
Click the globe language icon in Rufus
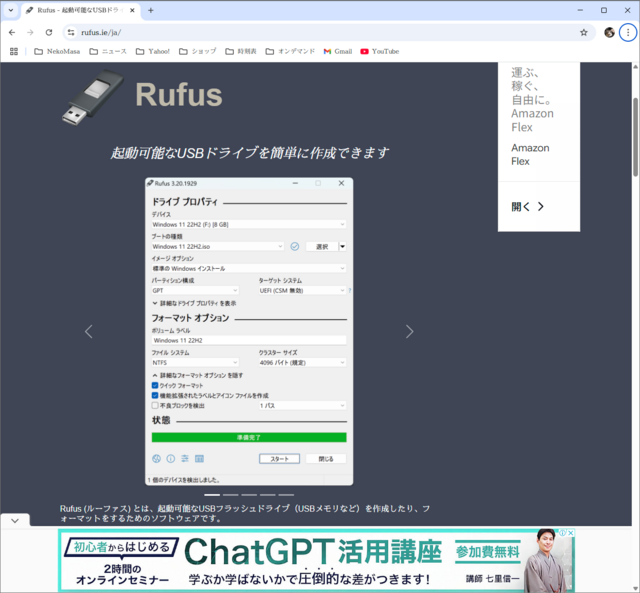click(156, 459)
